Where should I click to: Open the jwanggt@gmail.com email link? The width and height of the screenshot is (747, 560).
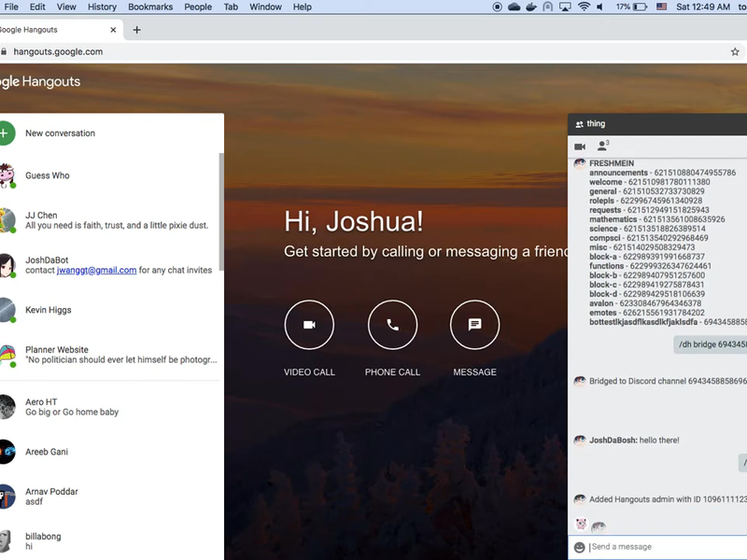coord(97,271)
